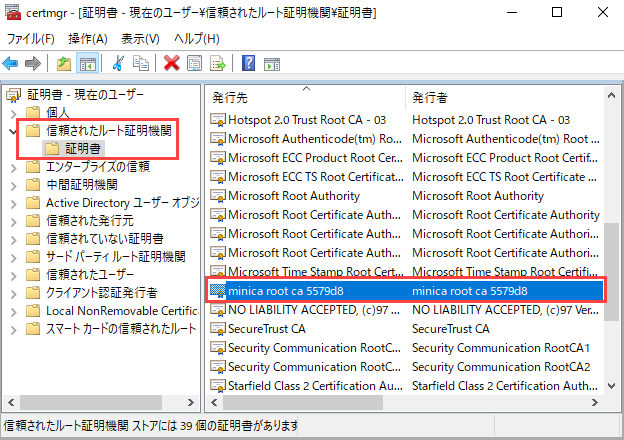The width and height of the screenshot is (624, 440).
Task: Delete certificate with red X icon
Action: tap(172, 63)
